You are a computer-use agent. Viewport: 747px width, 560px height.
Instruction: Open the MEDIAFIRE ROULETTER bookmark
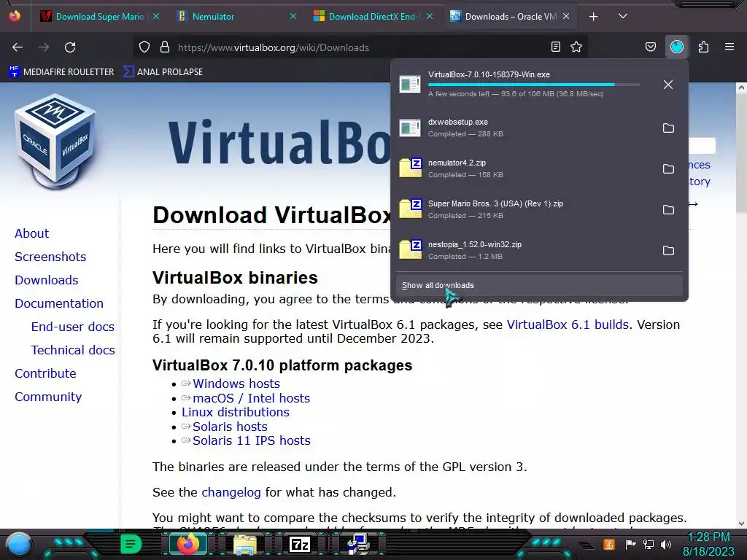click(x=61, y=72)
